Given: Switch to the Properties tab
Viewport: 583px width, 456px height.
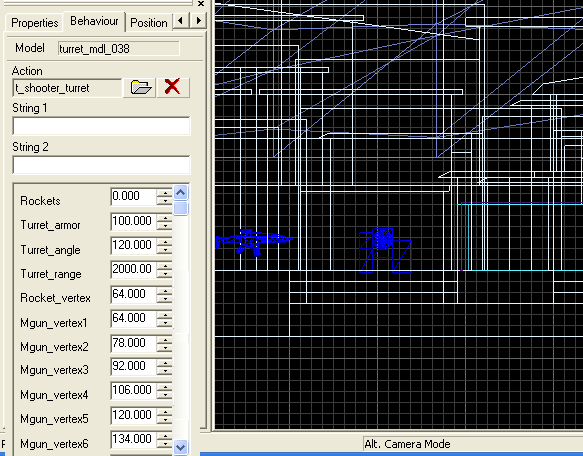Looking at the screenshot, I should pyautogui.click(x=35, y=23).
